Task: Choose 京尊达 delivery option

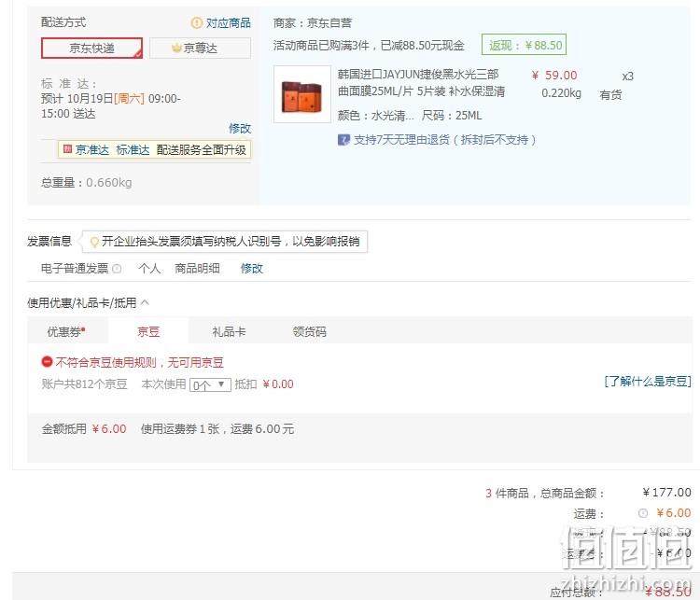Action: tap(200, 49)
